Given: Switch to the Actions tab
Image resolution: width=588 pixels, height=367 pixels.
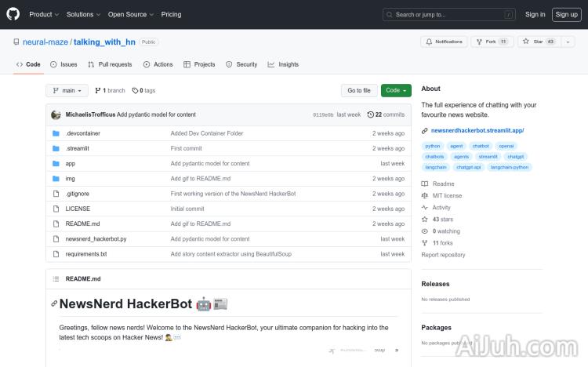Looking at the screenshot, I should point(158,64).
